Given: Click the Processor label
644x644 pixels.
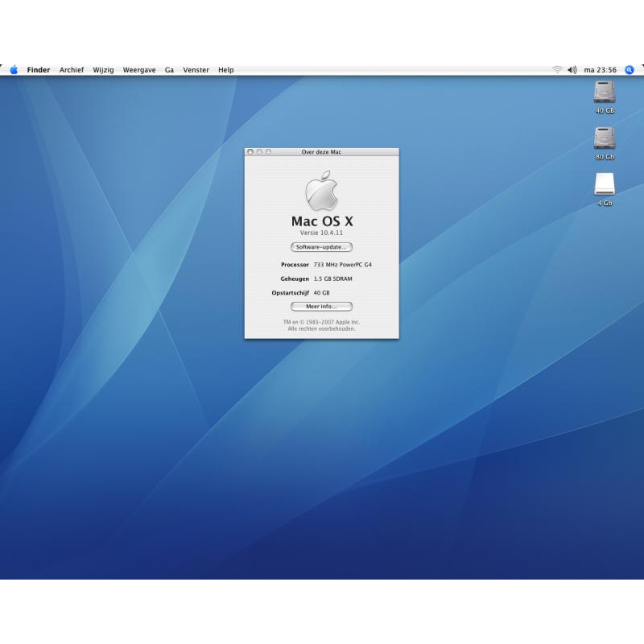Looking at the screenshot, I should pyautogui.click(x=295, y=265).
